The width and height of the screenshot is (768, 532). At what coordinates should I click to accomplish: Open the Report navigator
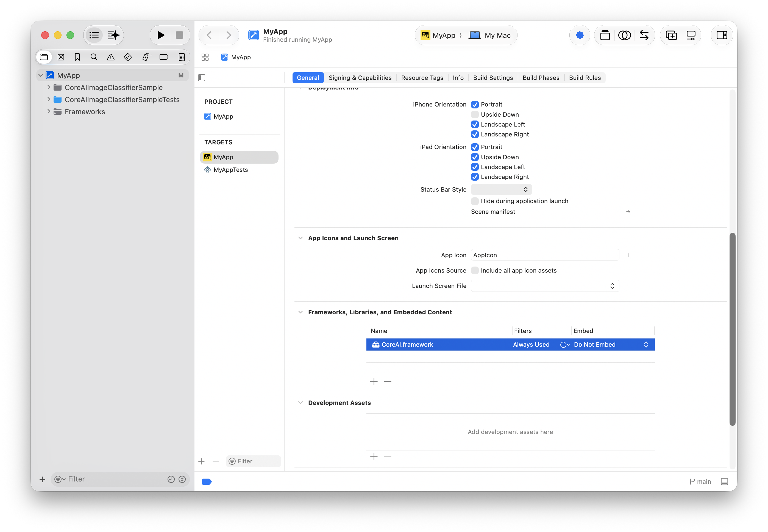(x=182, y=57)
